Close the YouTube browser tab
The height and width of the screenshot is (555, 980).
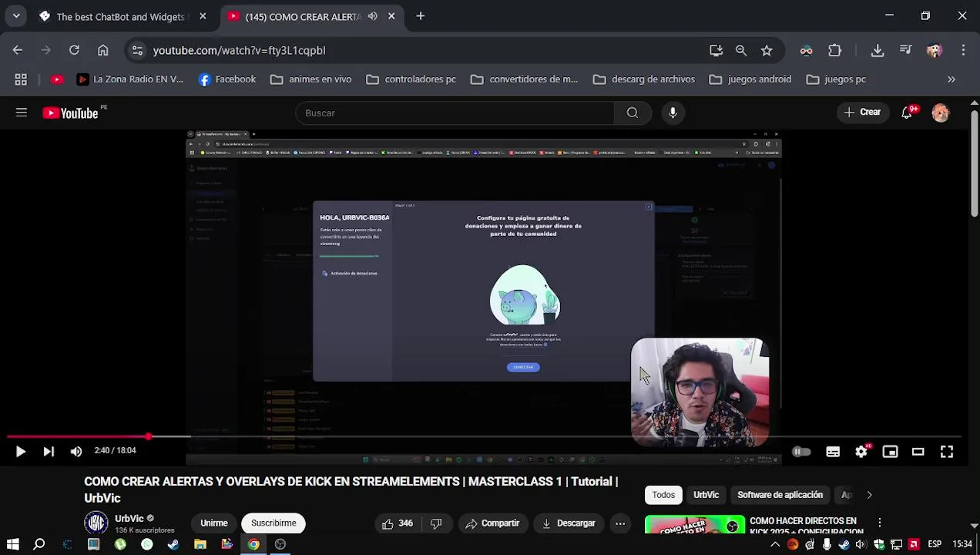coord(391,16)
